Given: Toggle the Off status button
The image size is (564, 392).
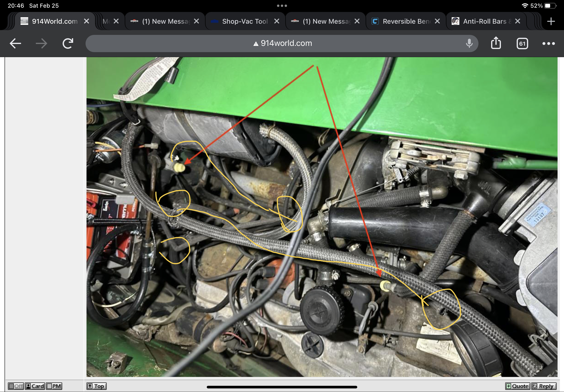Looking at the screenshot, I should [x=16, y=386].
